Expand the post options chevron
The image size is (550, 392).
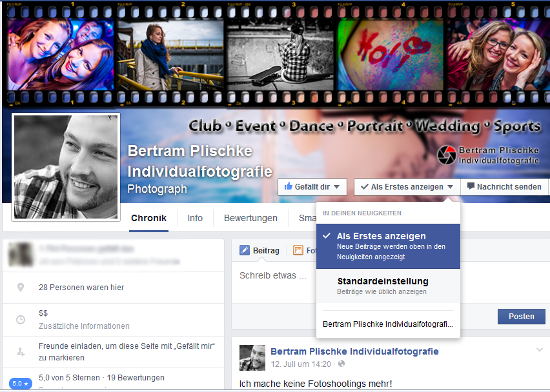click(x=540, y=349)
